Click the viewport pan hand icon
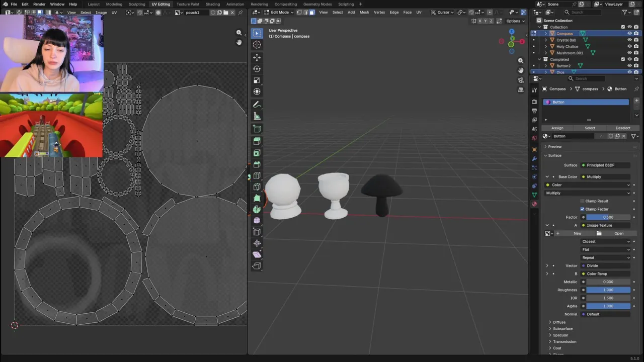 tap(521, 70)
